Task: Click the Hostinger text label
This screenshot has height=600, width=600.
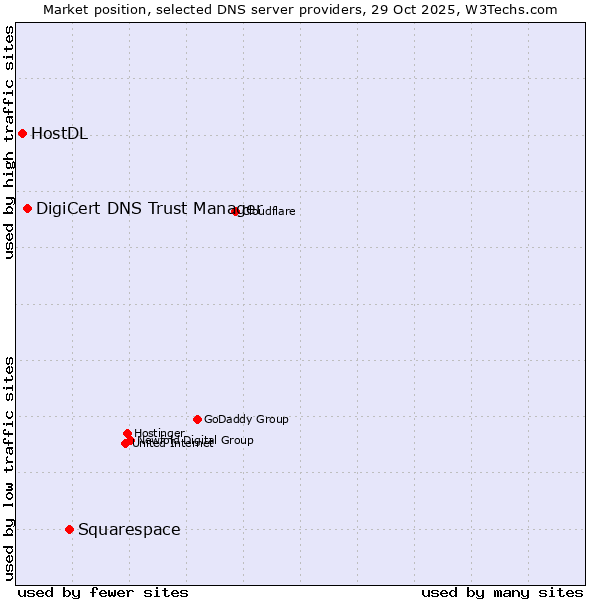Action: [x=160, y=433]
